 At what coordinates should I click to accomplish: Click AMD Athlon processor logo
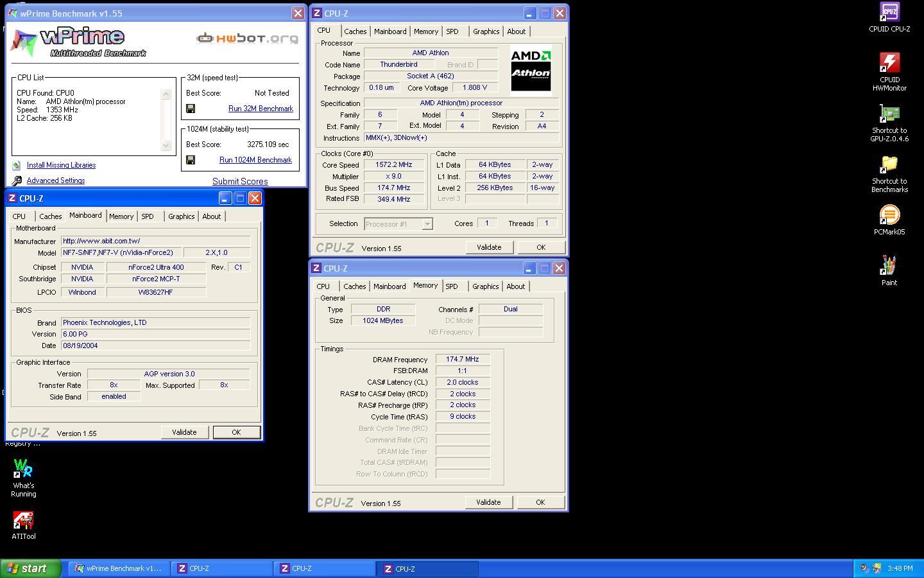531,70
